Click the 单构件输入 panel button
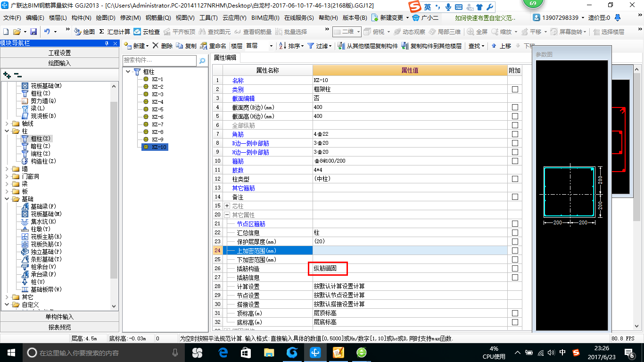 60,317
